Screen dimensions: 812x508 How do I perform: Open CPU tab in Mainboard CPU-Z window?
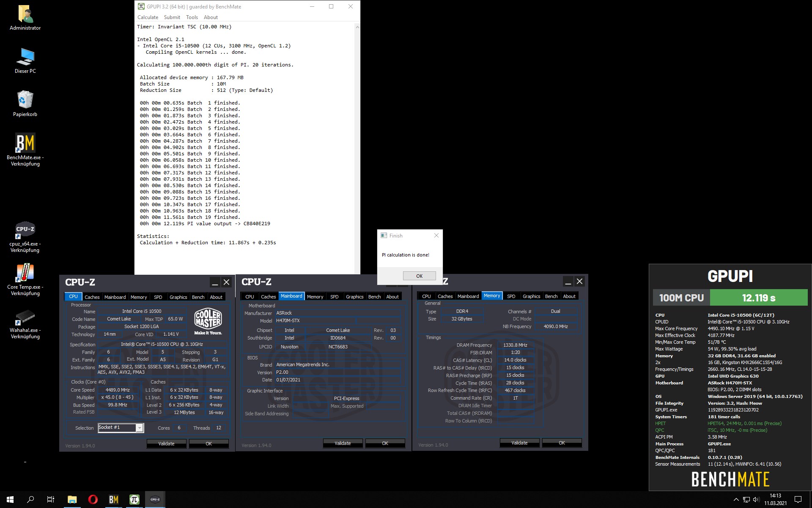250,297
